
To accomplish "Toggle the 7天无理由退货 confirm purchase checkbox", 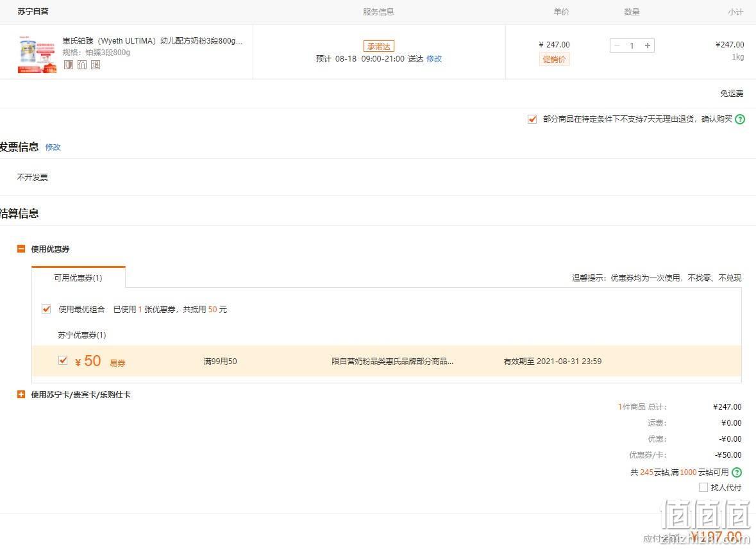I will pos(532,119).
